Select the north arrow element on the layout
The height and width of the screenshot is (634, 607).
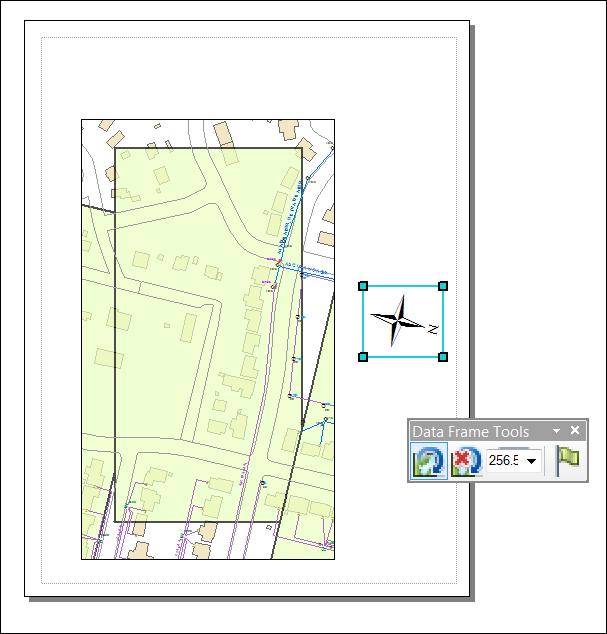click(403, 321)
